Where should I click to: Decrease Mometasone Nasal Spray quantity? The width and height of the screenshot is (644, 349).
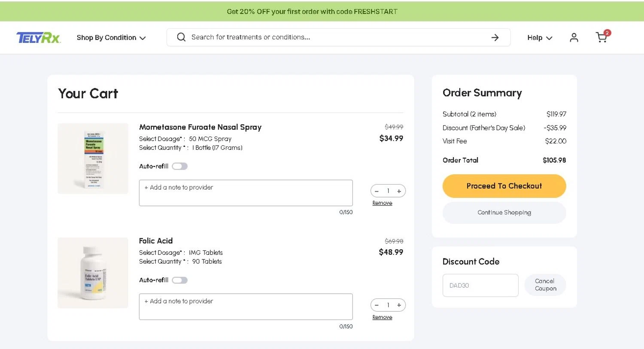[377, 191]
